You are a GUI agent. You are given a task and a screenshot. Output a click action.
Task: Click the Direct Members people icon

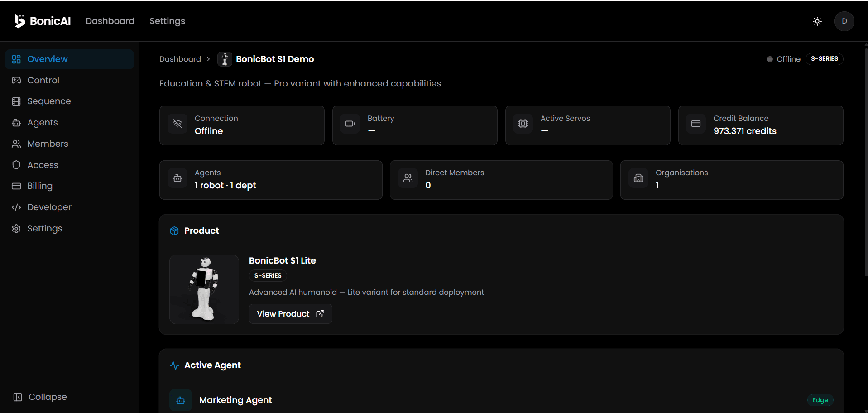click(408, 178)
